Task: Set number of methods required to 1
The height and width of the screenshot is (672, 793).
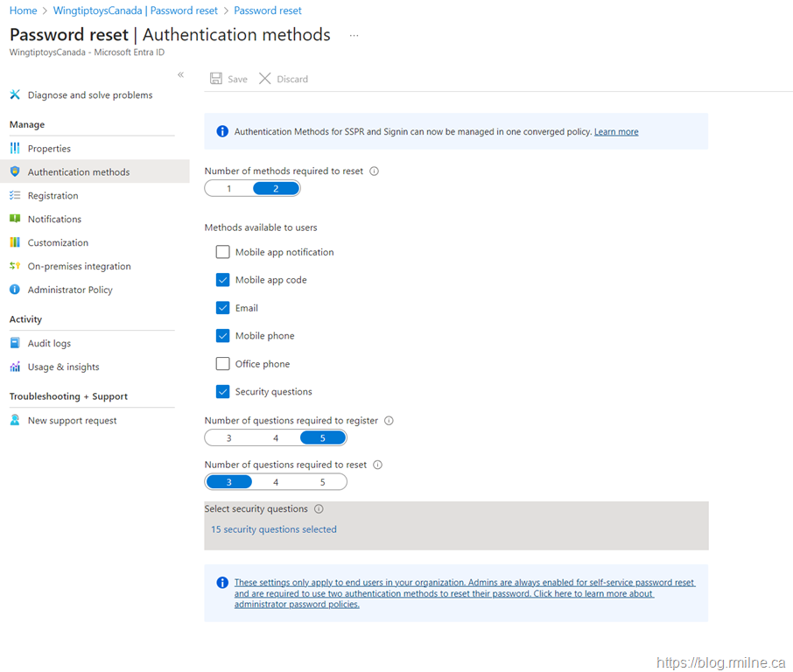Action: (x=229, y=188)
